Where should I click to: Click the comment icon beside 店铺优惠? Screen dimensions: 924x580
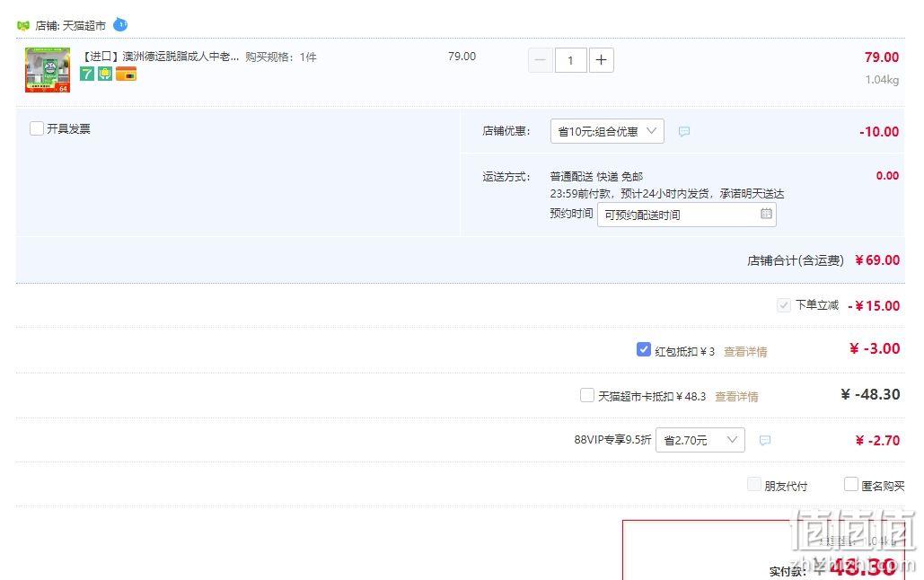click(x=684, y=131)
